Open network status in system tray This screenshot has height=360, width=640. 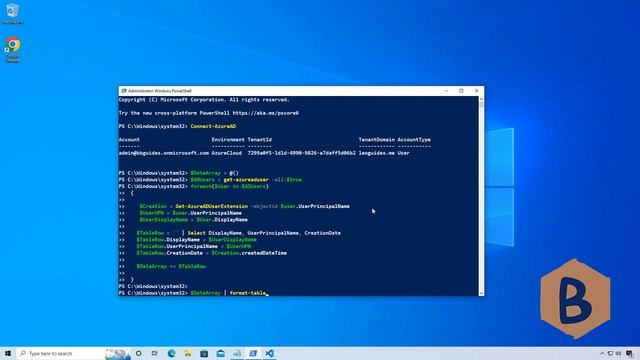tap(610, 353)
